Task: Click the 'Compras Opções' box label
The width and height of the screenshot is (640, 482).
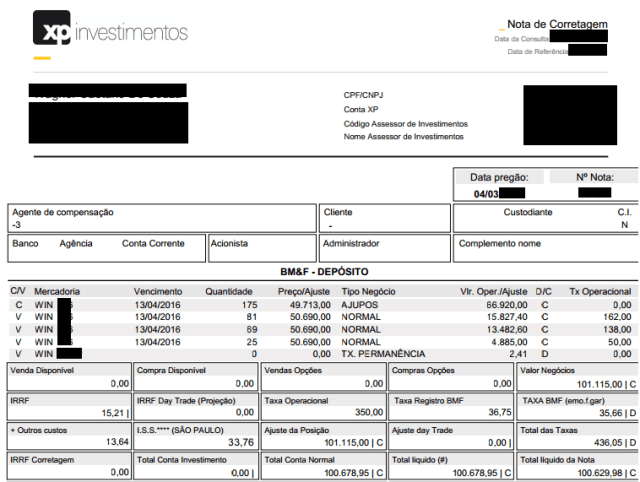Action: [423, 370]
